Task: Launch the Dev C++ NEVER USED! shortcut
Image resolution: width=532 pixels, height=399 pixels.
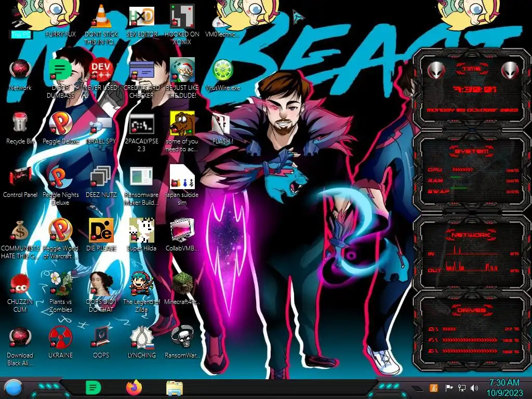Action: [101, 70]
